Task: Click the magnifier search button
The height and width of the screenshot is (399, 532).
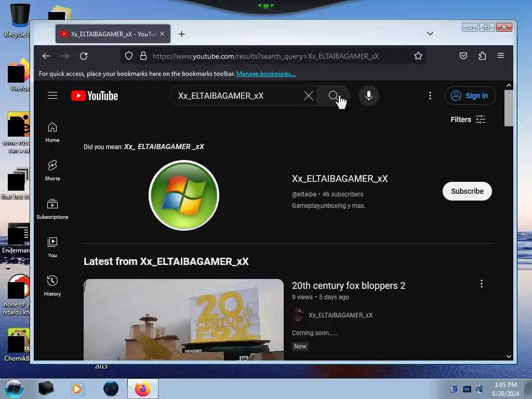Action: [333, 96]
